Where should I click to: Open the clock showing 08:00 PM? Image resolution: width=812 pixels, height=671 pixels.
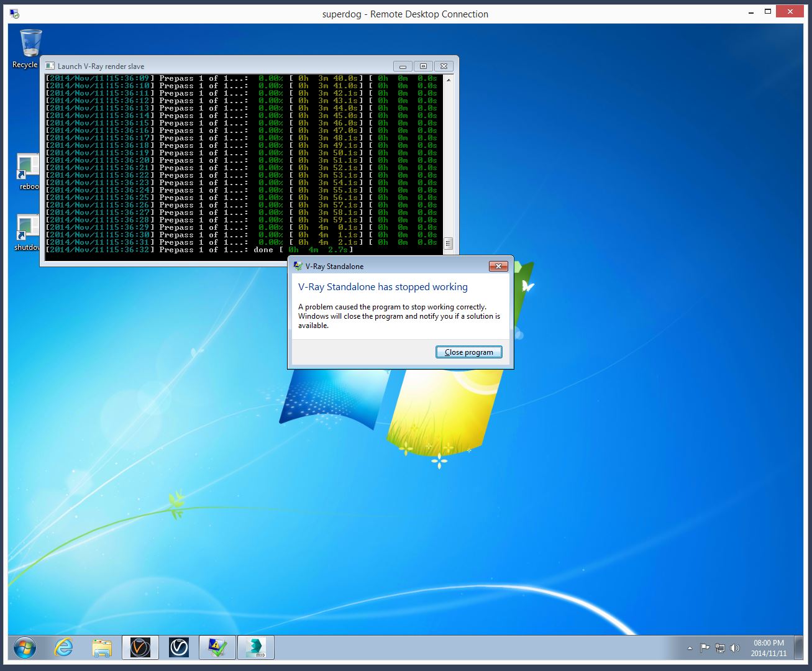(x=769, y=648)
